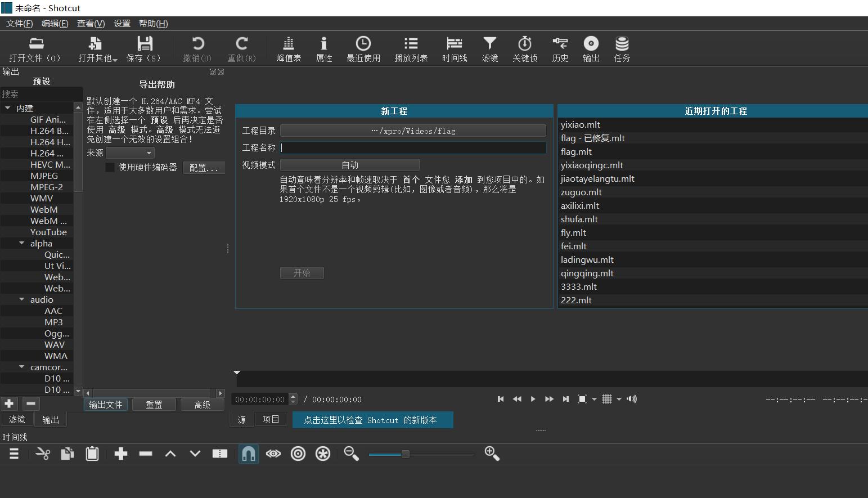
Task: Enable the hardware encoder checkbox
Action: pyautogui.click(x=110, y=167)
